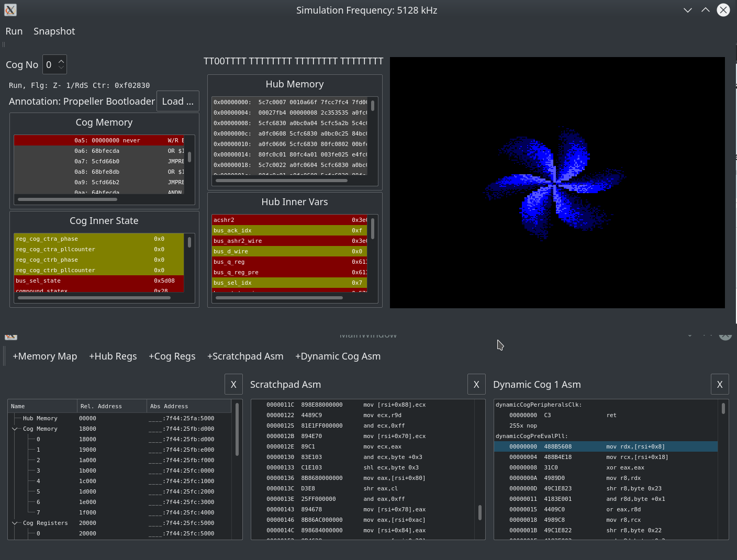Increment the Cog No spinner value
This screenshot has width=737, height=560.
pyautogui.click(x=61, y=61)
